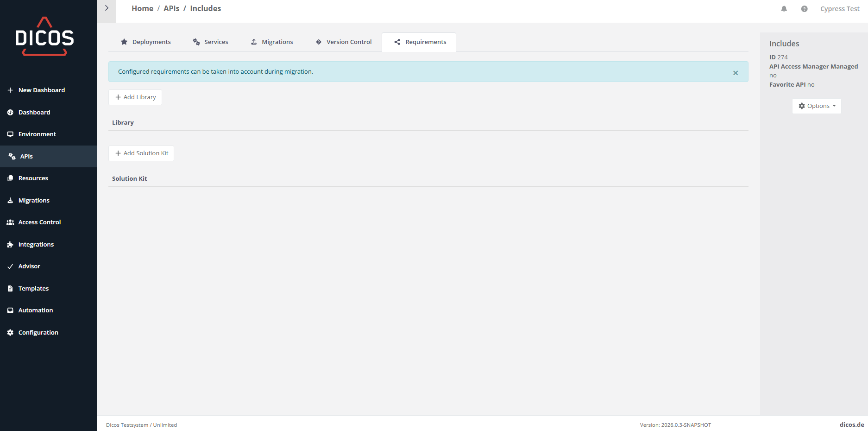This screenshot has height=431, width=868.
Task: Click the Integrations puzzle icon
Action: pyautogui.click(x=10, y=245)
